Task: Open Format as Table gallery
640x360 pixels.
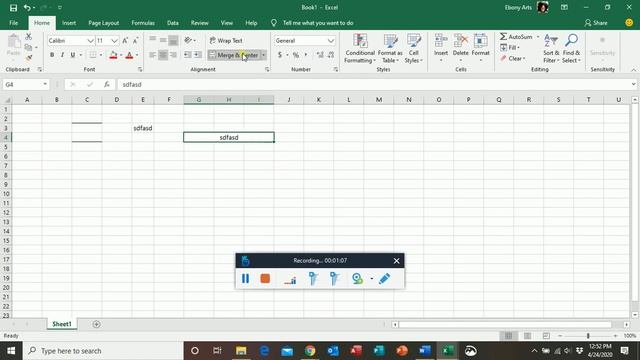Action: tap(390, 49)
